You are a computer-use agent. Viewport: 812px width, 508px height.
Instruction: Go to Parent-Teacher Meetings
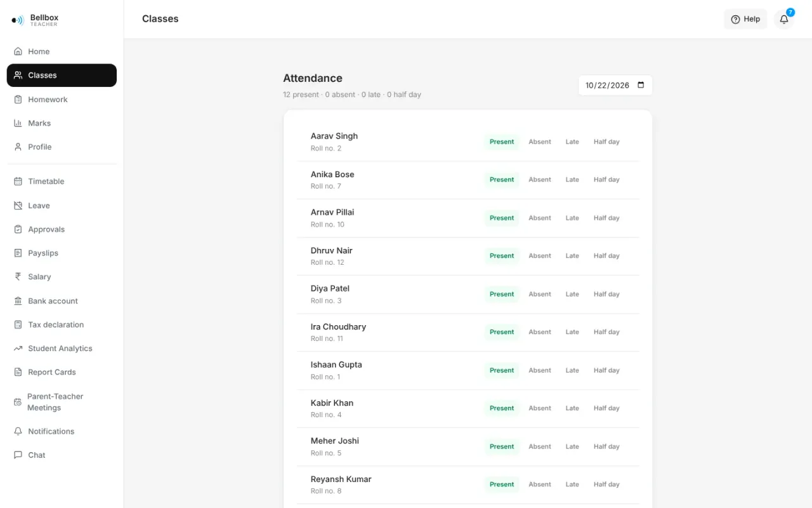(62, 402)
